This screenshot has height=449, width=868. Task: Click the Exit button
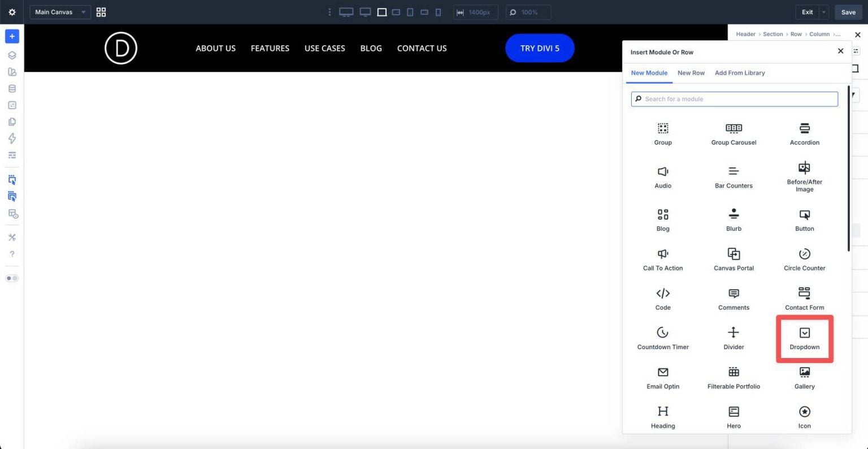coord(807,12)
